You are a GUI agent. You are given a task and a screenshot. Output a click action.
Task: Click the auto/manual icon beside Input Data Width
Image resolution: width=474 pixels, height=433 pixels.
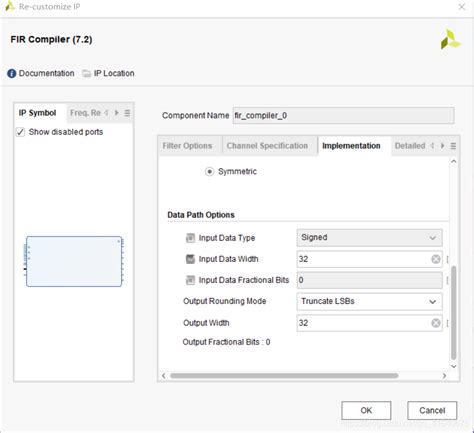pos(190,259)
